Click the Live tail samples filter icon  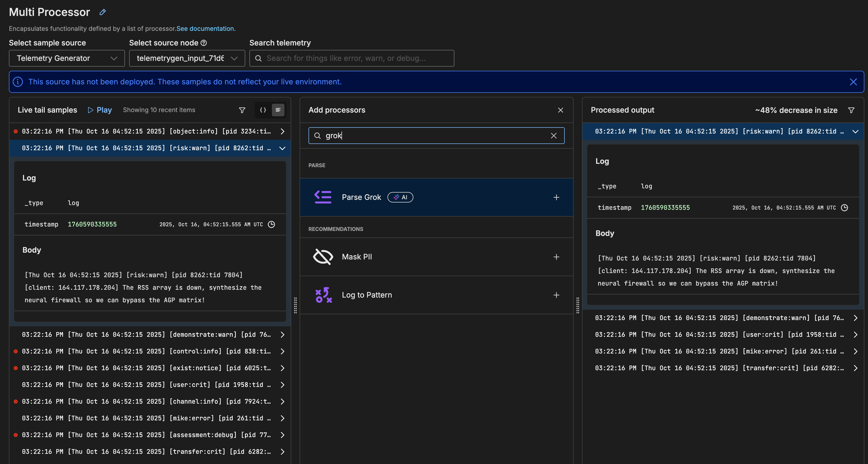(242, 110)
